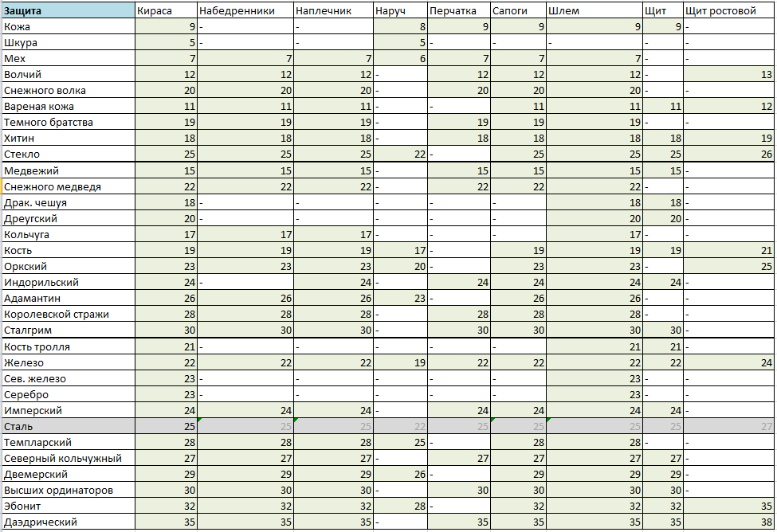Click Сталь cuirass value 25
The height and width of the screenshot is (532, 777).
point(166,426)
